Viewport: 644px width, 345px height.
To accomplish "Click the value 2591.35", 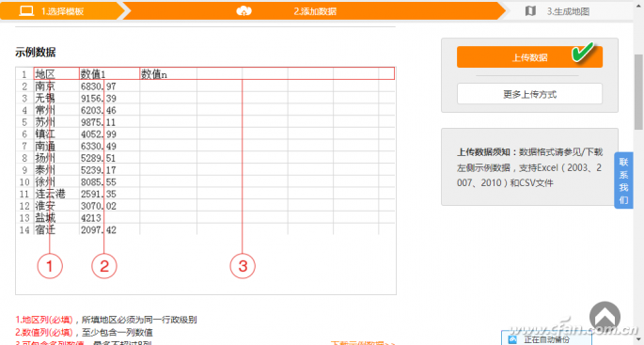I will (99, 194).
